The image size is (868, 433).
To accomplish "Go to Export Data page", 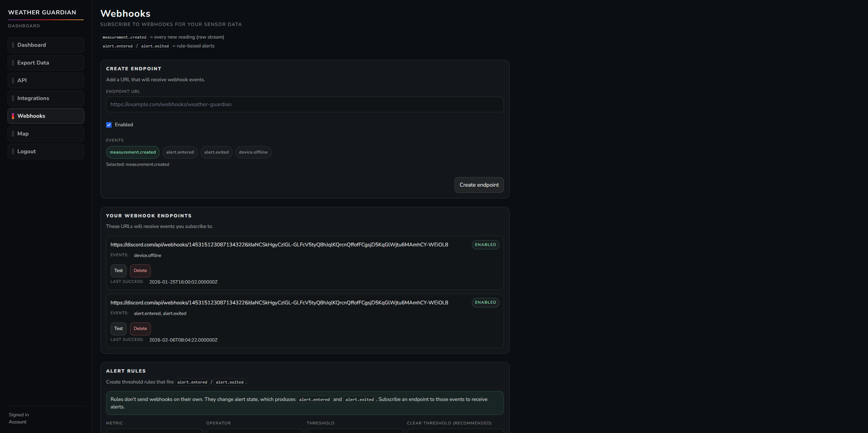I will pyautogui.click(x=46, y=63).
